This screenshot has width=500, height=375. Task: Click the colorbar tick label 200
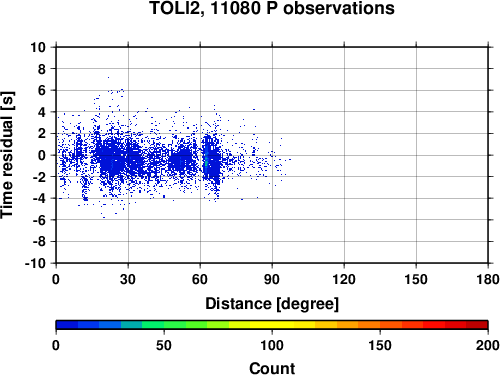click(487, 345)
